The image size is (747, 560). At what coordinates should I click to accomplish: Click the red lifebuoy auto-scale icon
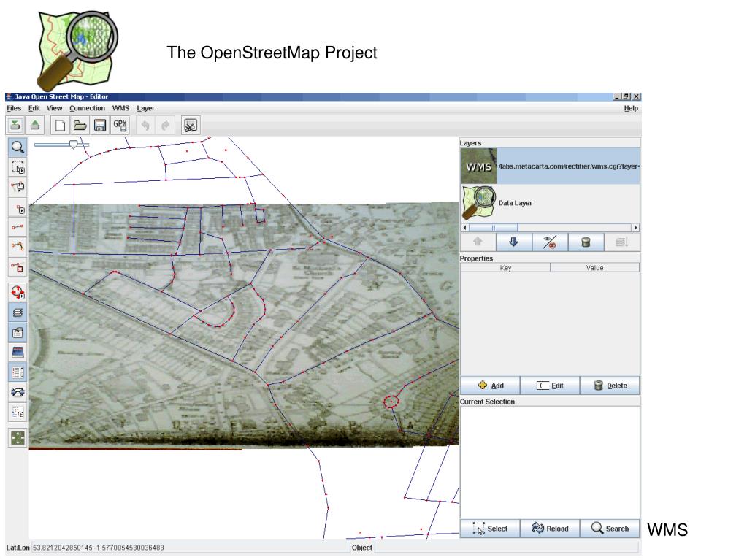pos(18,292)
